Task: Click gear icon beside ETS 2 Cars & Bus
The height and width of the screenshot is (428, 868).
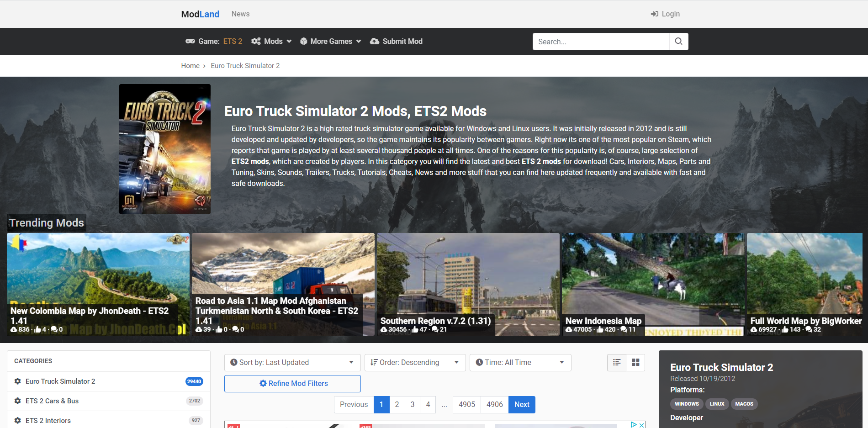Action: coord(18,401)
